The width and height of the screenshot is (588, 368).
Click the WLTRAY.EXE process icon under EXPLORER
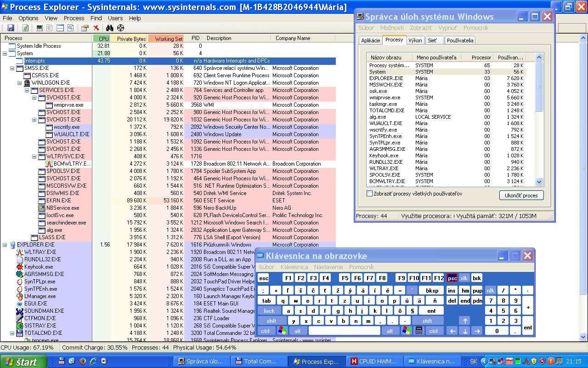(x=20, y=252)
